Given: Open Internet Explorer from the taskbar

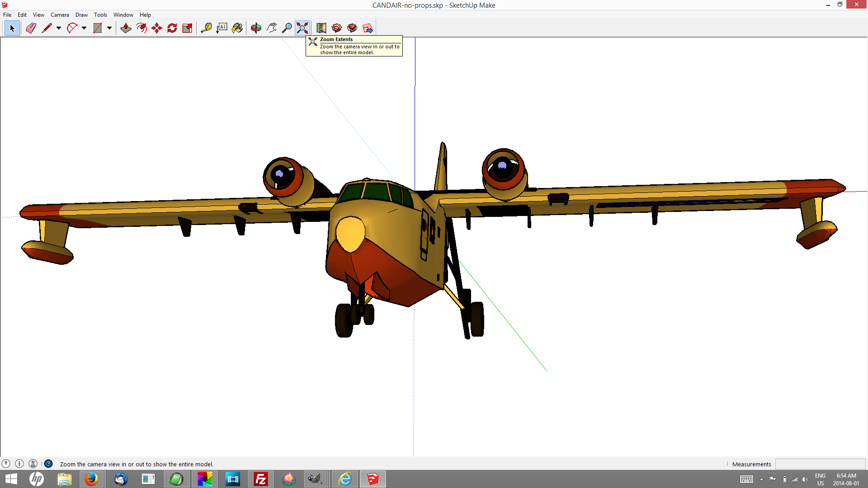Looking at the screenshot, I should 345,479.
